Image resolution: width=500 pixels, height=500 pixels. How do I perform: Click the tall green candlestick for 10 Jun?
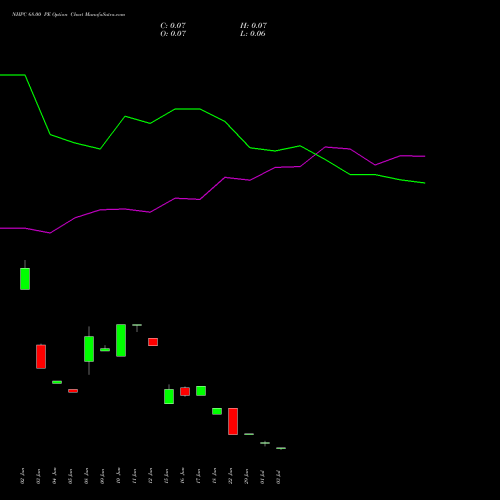point(121,340)
